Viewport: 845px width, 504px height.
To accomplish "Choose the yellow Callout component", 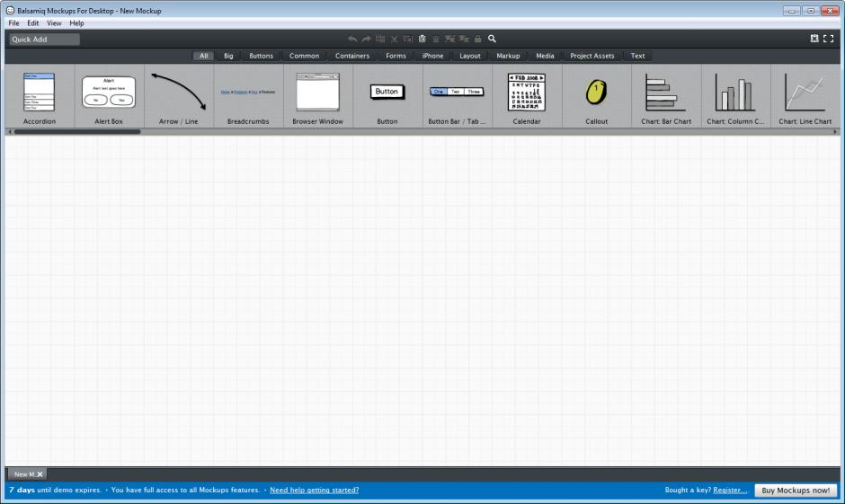I will pyautogui.click(x=597, y=97).
